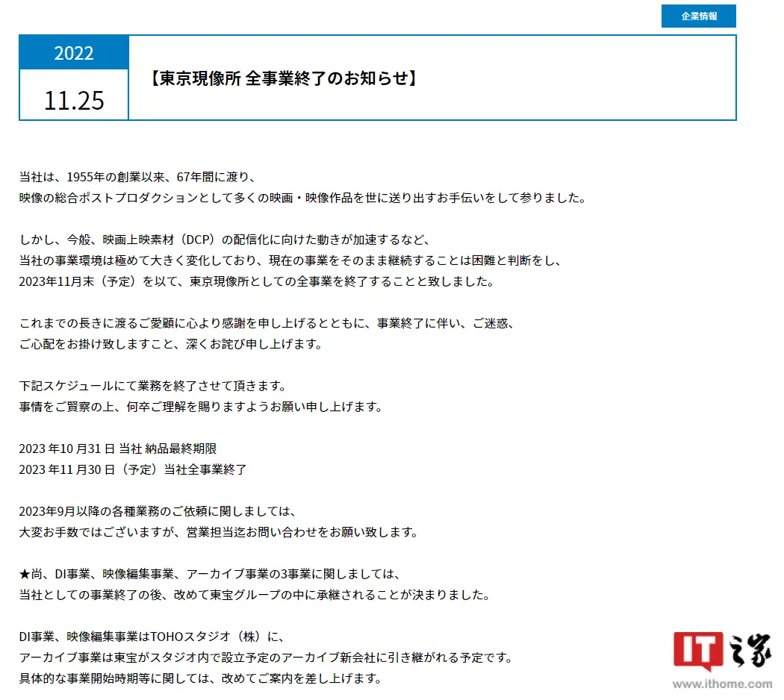This screenshot has height=700, width=784.
Task: Select the 11.25 date label
Action: tap(74, 101)
